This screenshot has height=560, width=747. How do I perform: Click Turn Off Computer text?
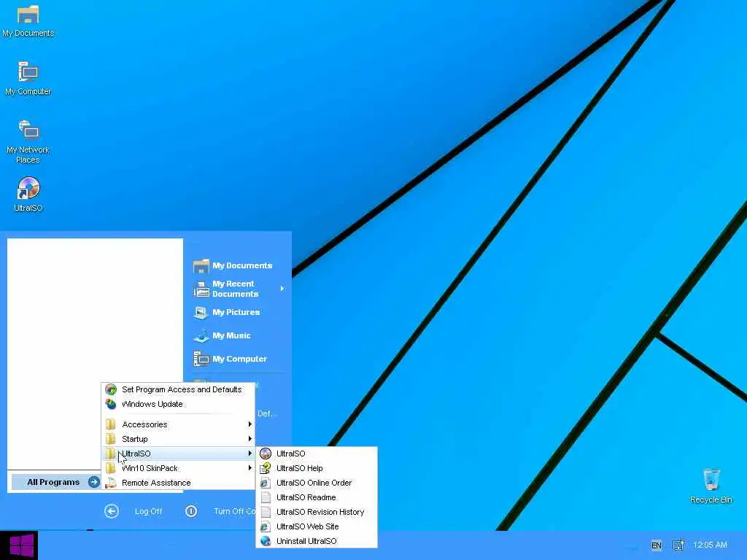(234, 511)
